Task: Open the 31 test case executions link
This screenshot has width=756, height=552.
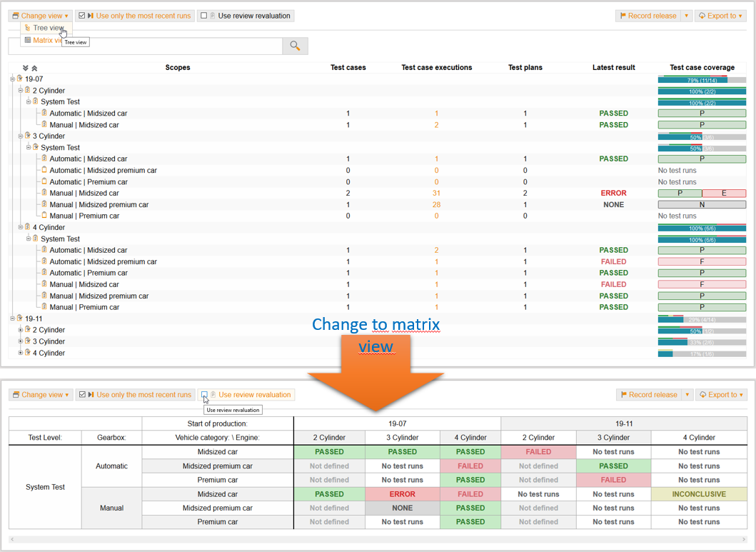Action: pyautogui.click(x=436, y=194)
